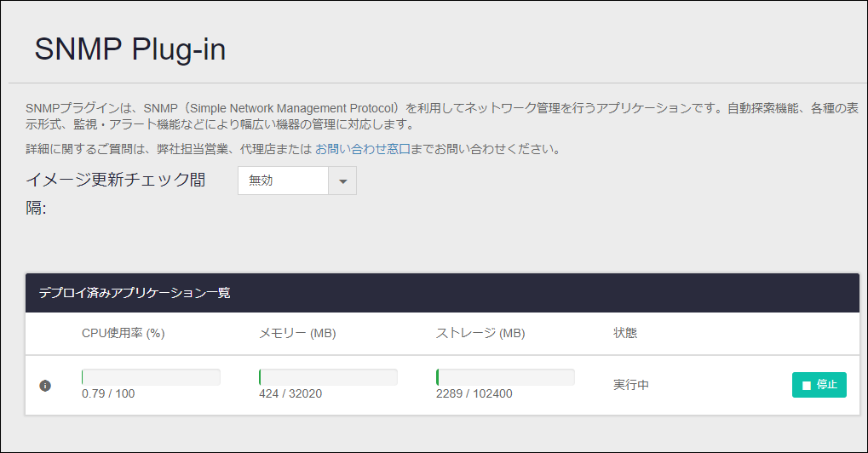The image size is (868, 453).
Task: Expand the image update interval dropdown arrow
Action: pos(342,181)
